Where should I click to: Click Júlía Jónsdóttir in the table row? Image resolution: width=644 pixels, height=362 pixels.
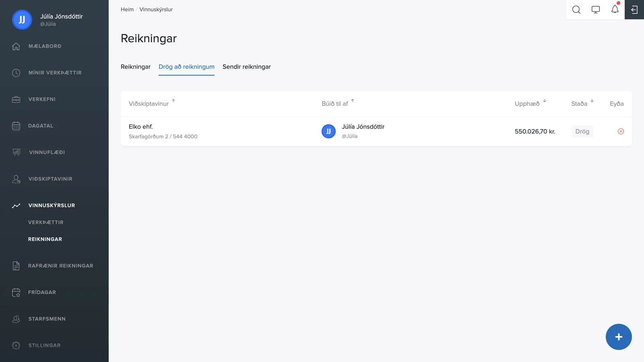tap(363, 127)
